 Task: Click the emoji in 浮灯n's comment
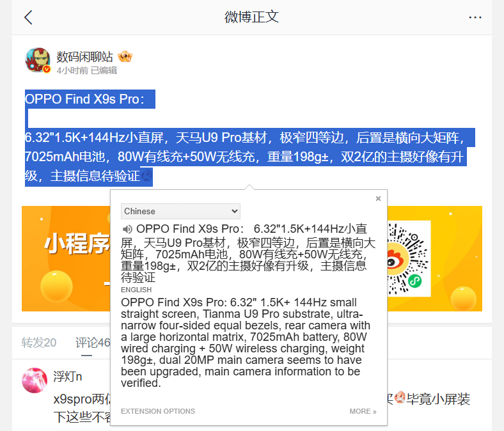coord(400,398)
